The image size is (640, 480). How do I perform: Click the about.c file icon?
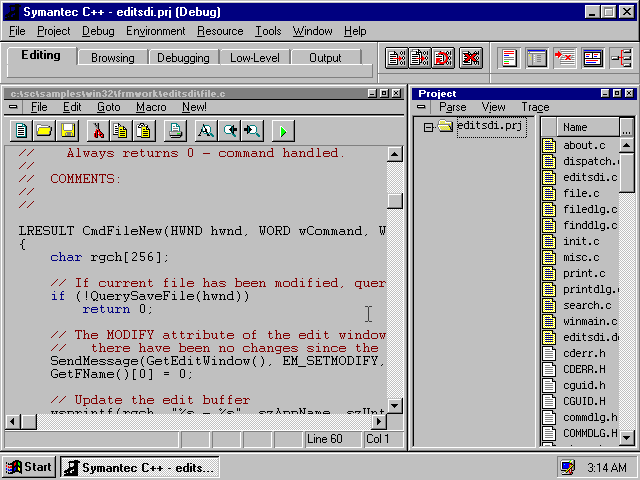coord(549,145)
